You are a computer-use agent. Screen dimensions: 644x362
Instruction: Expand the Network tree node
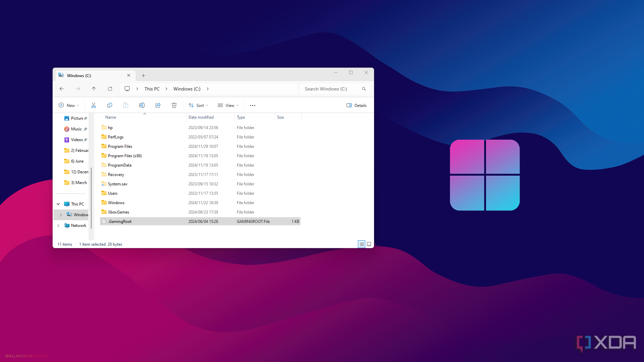pos(58,226)
